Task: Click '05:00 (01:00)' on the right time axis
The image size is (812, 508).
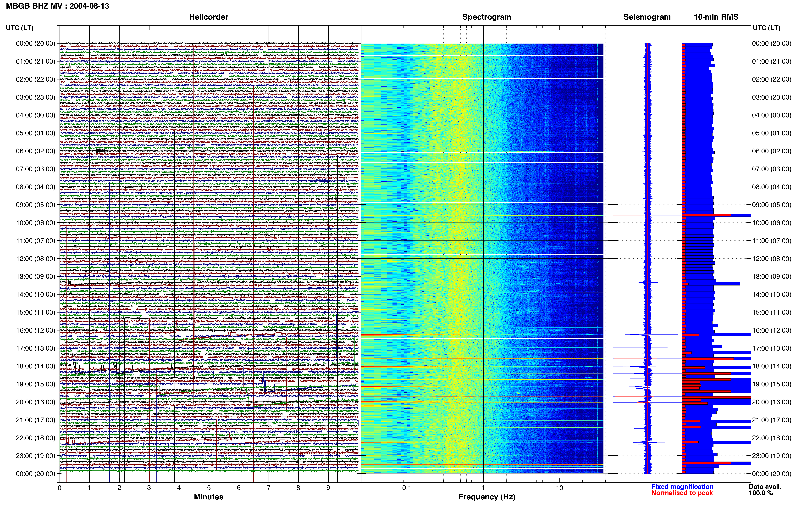Action: click(772, 133)
